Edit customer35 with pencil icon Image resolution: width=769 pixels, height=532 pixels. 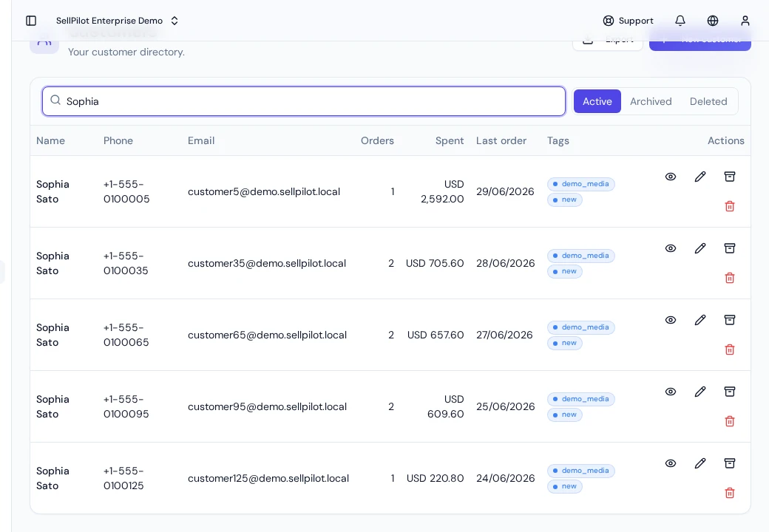click(700, 248)
